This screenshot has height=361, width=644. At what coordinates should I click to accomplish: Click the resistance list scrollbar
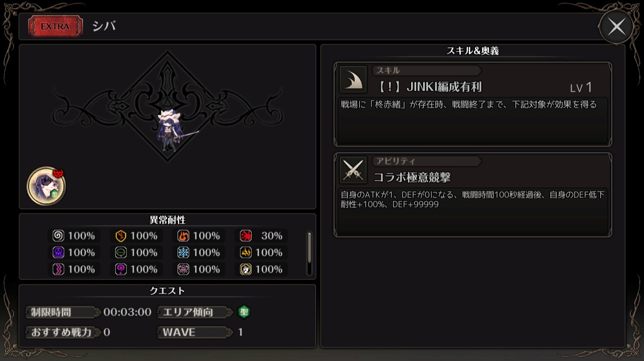coord(309,247)
